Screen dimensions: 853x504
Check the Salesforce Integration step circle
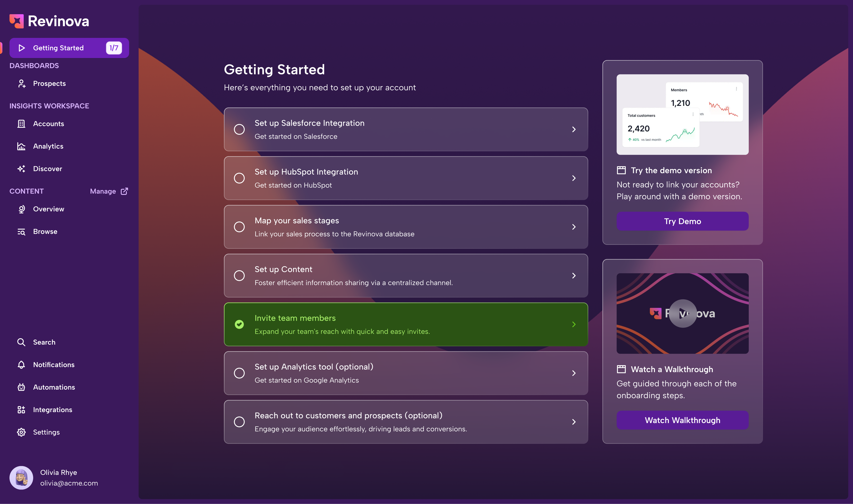coord(239,129)
